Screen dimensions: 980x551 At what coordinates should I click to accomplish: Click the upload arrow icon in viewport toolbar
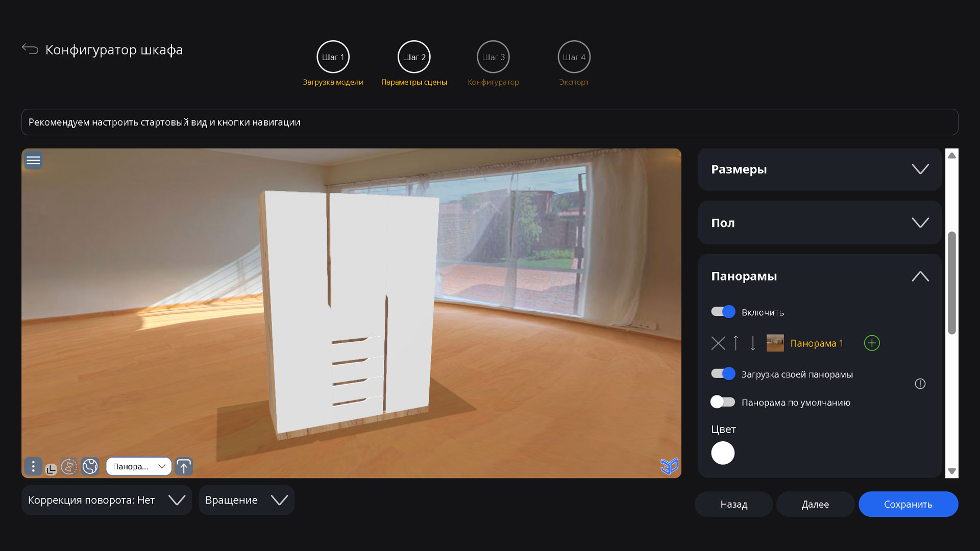point(184,466)
